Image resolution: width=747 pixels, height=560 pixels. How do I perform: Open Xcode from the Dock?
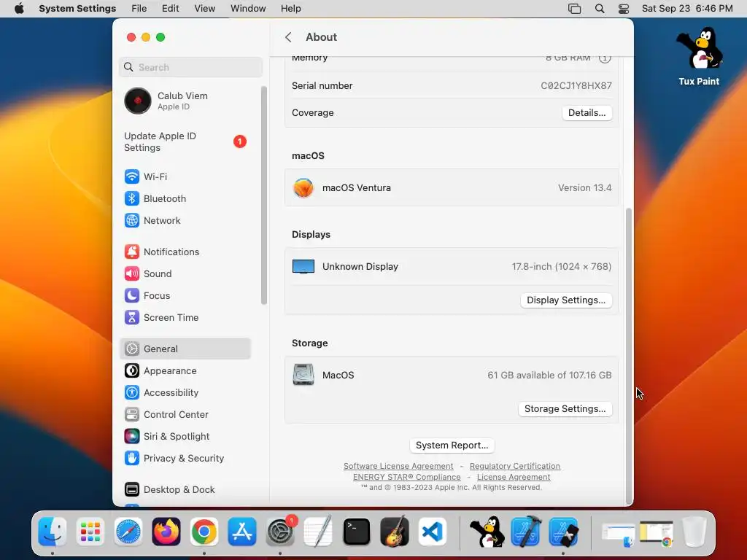(525, 532)
